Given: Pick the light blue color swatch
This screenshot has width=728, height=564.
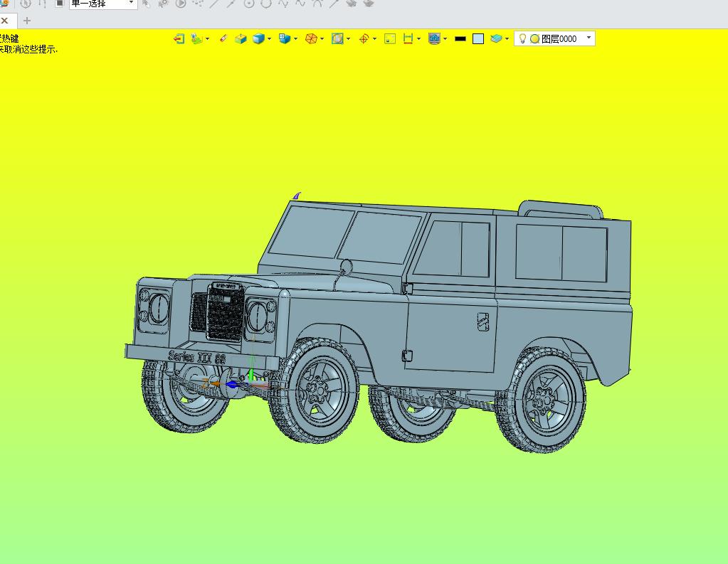Looking at the screenshot, I should click(x=478, y=39).
